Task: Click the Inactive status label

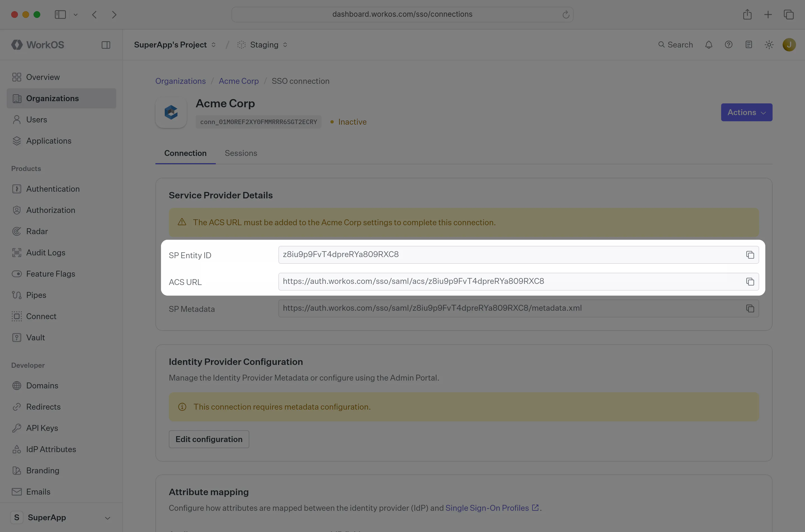Action: pos(352,122)
